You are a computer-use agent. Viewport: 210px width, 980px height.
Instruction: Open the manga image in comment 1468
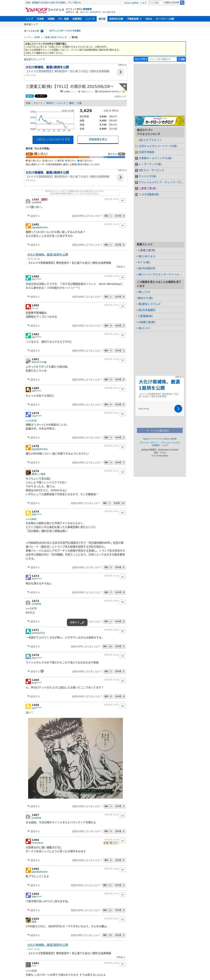click(75, 758)
